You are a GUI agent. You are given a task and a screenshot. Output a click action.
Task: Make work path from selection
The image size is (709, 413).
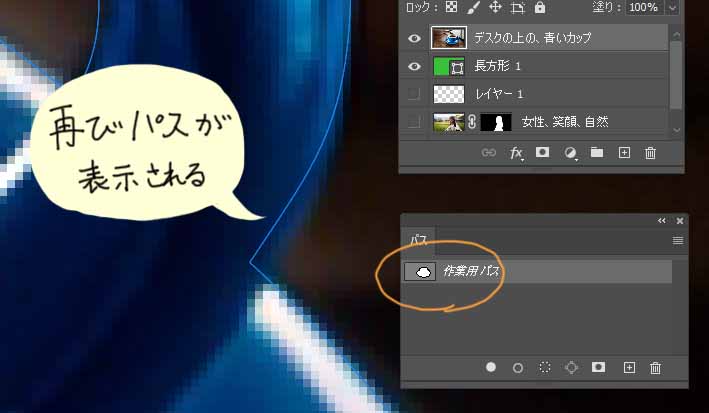point(572,367)
